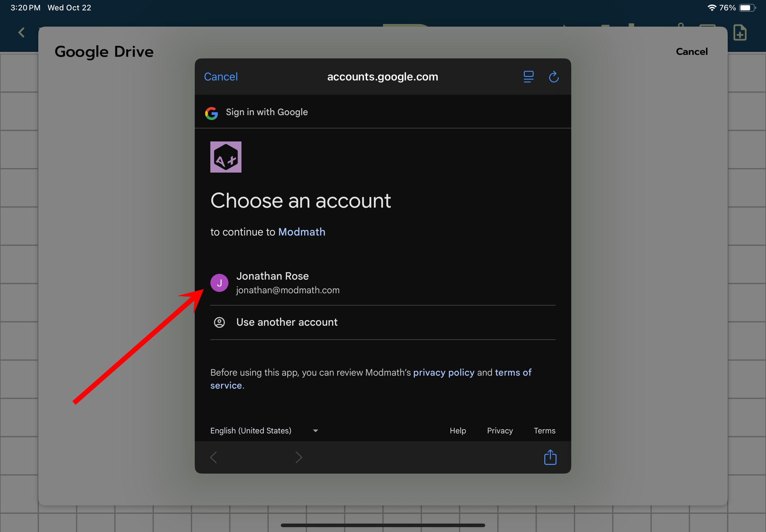
Task: Tap the share icon in bottom toolbar
Action: pyautogui.click(x=550, y=457)
